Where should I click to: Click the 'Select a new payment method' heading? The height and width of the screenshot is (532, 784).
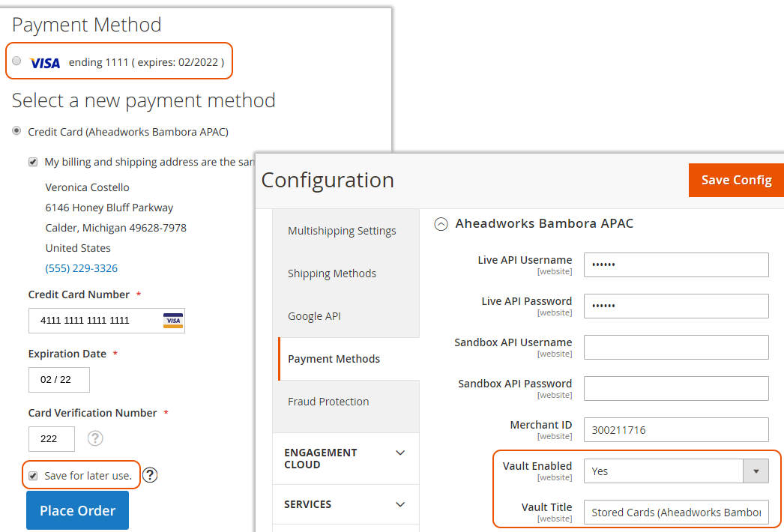[x=143, y=100]
